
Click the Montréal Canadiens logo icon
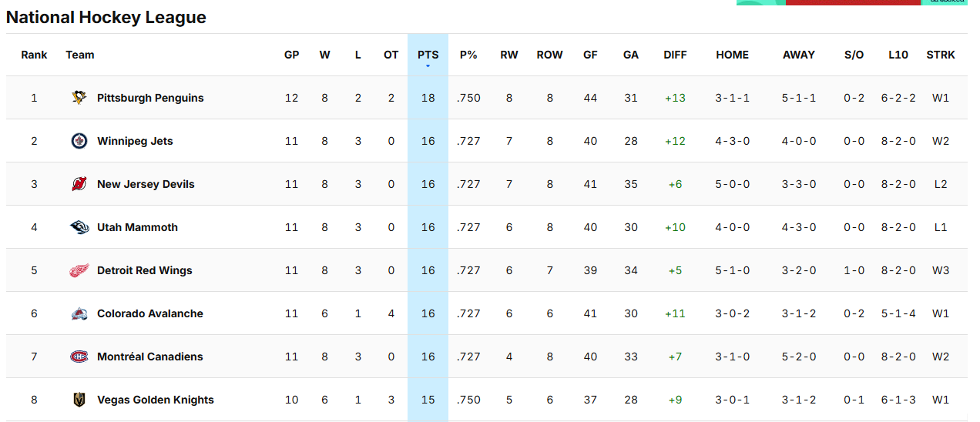pos(79,357)
